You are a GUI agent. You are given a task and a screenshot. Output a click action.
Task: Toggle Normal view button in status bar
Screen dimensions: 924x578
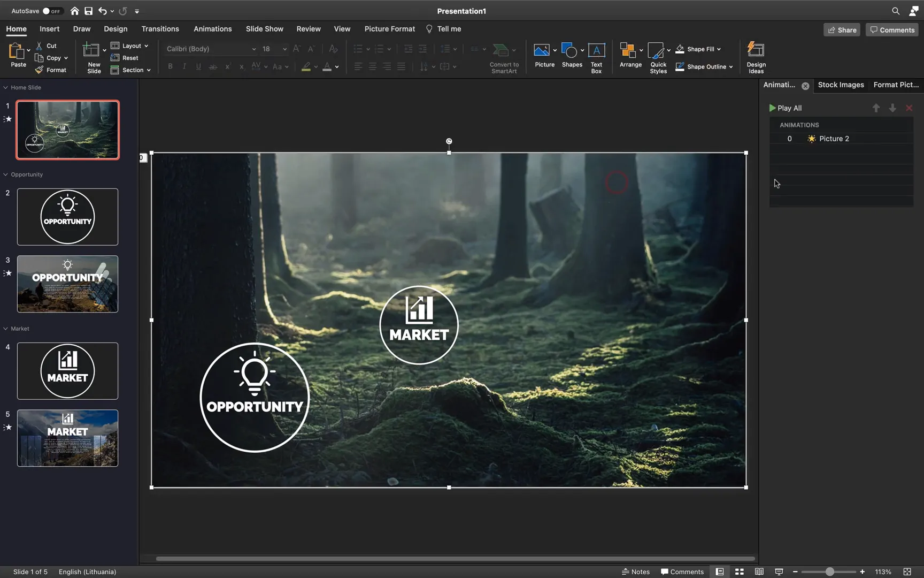click(720, 572)
